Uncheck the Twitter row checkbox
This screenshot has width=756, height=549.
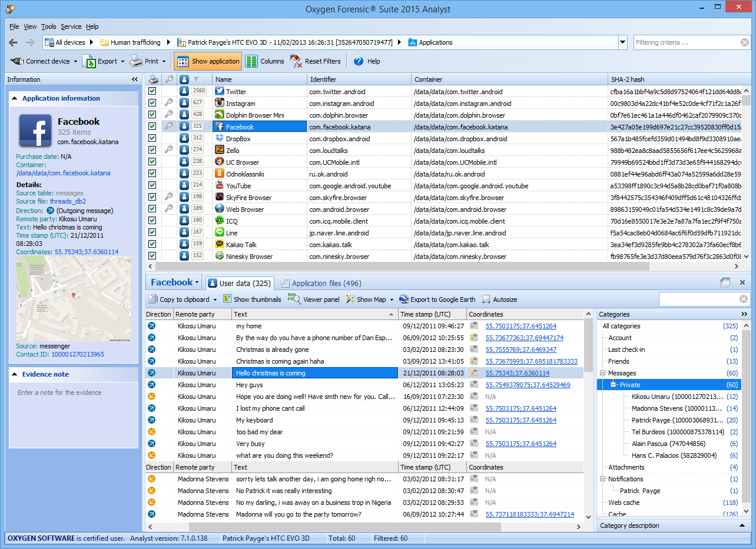tap(152, 92)
